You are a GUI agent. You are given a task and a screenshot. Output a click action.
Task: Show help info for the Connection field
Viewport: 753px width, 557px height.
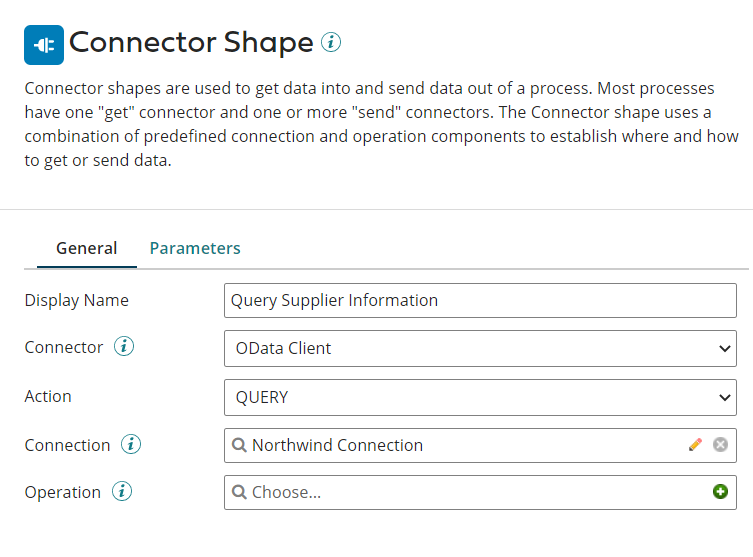tap(131, 444)
